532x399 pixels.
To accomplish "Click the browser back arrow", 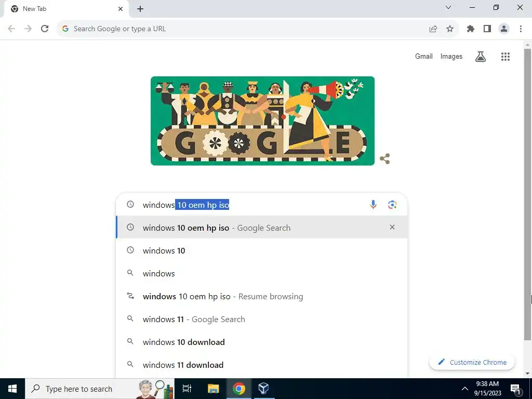I will click(11, 29).
